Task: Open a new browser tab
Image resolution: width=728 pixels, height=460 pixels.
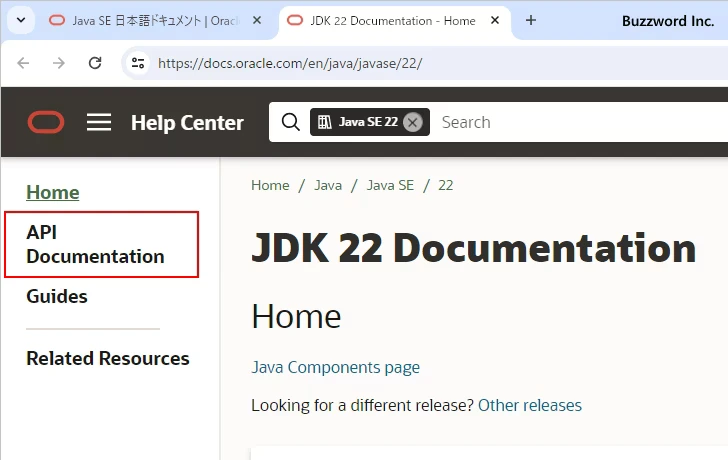Action: tap(531, 20)
